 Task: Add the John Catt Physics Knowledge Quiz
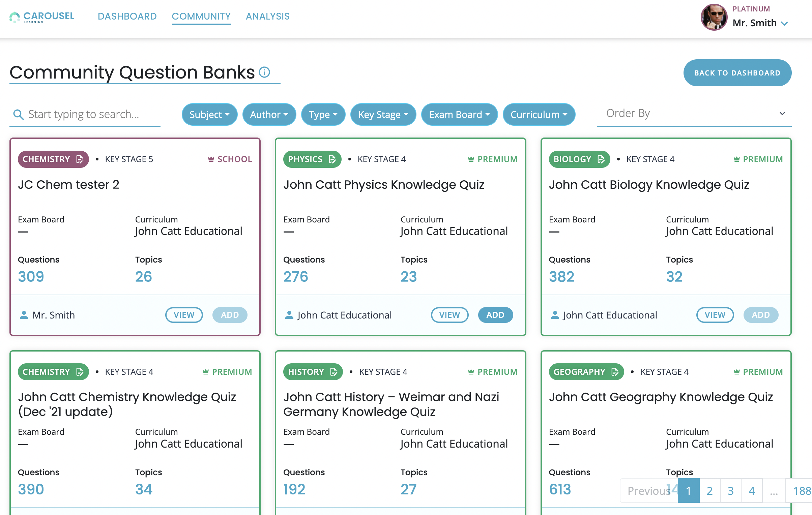click(495, 315)
